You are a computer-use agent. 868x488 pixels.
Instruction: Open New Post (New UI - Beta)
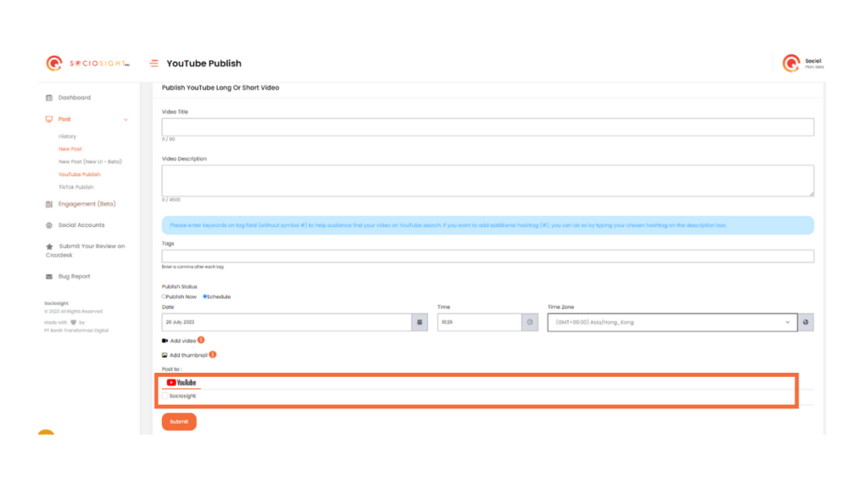(x=90, y=162)
